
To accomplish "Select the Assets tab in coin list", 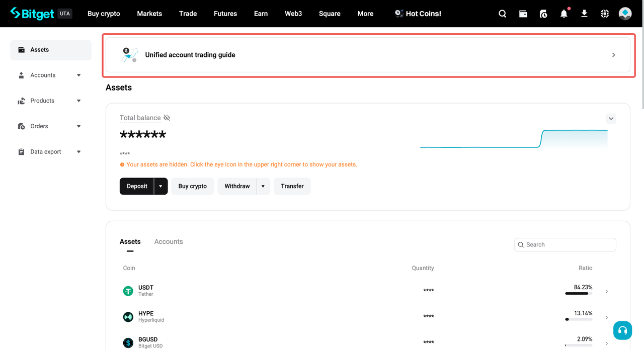I will pos(130,242).
